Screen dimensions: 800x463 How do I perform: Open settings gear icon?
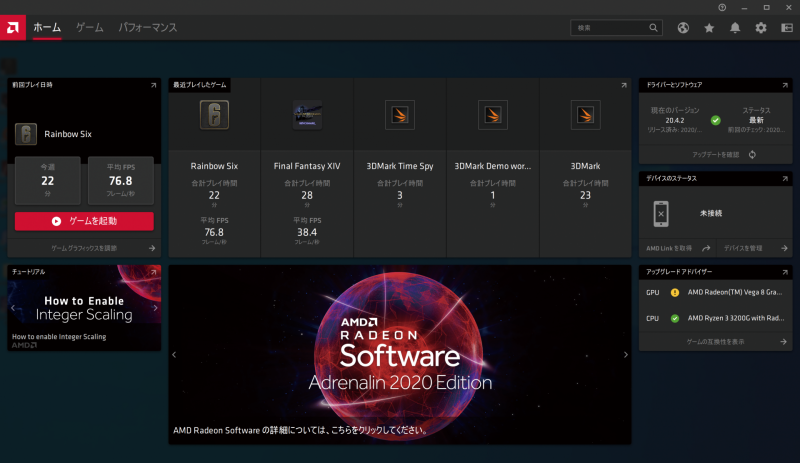click(x=761, y=28)
